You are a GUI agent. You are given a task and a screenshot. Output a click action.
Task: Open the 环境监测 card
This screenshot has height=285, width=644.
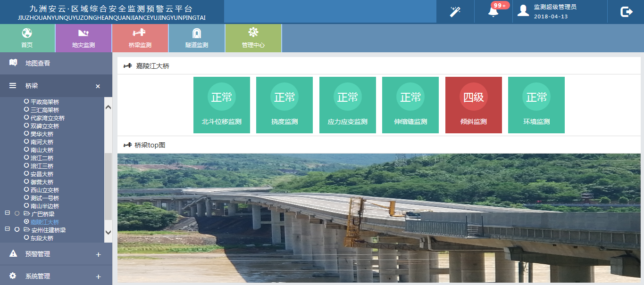pos(536,105)
